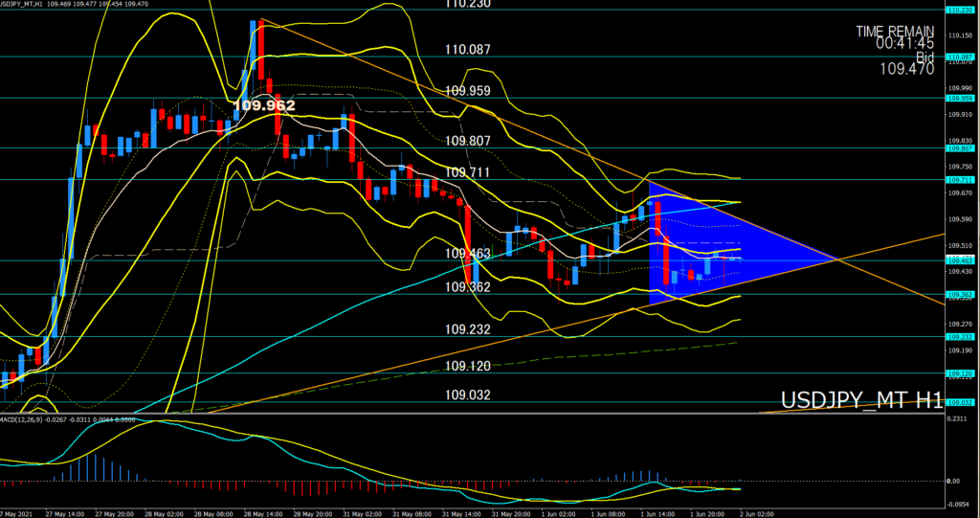Click time axis label '1 Jun 20:00'
This screenshot has height=518, width=980.
706,513
